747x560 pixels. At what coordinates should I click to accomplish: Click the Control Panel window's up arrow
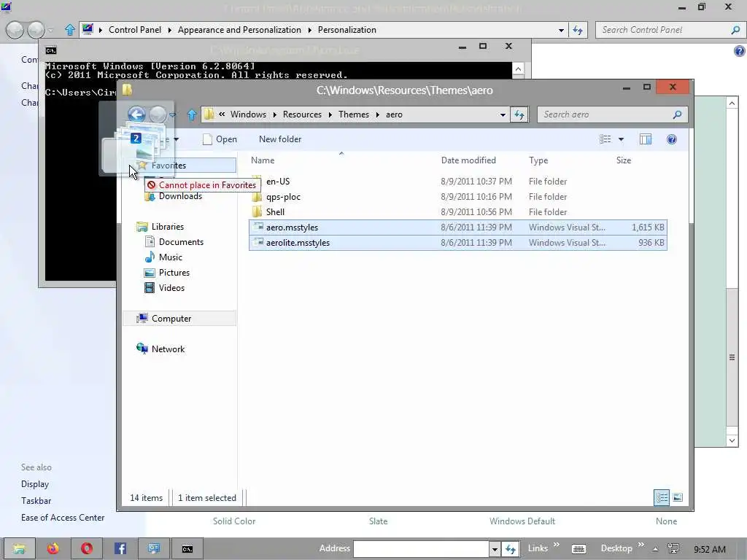point(70,30)
